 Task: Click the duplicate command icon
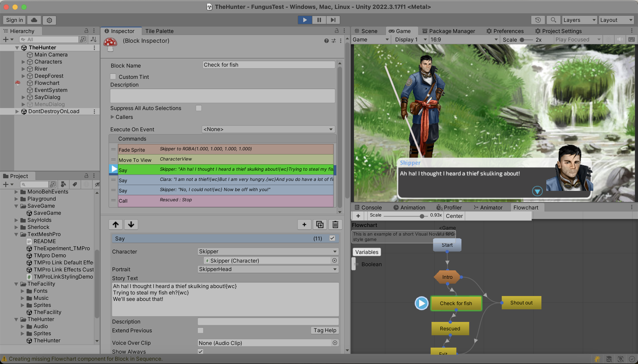(320, 225)
